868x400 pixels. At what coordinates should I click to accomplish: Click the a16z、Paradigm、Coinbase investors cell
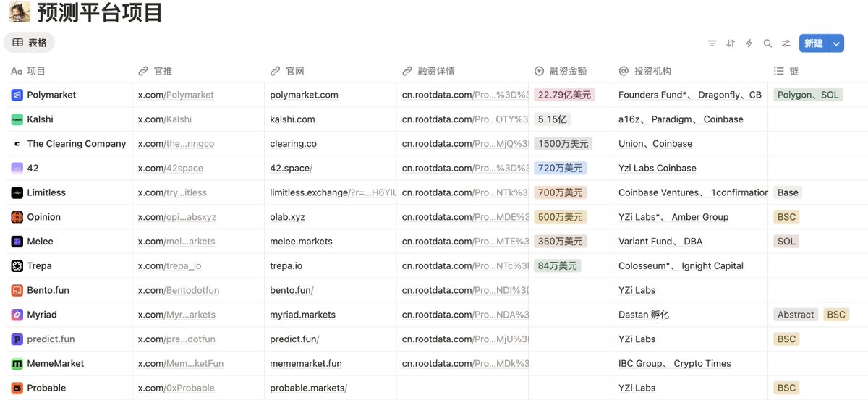point(690,119)
